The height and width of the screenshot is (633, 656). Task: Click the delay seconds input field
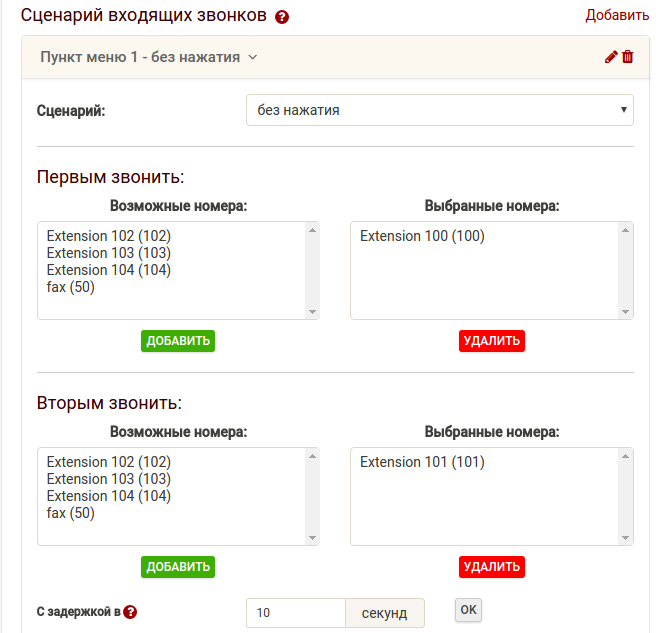point(296,613)
